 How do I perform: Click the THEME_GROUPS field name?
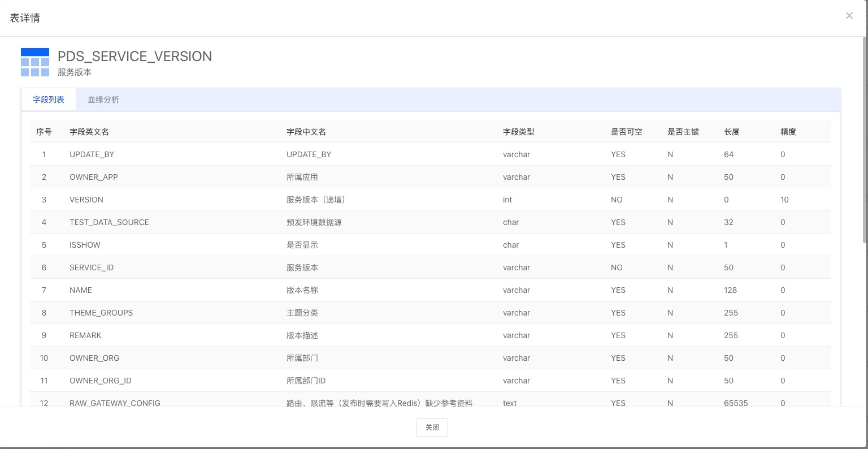(101, 313)
